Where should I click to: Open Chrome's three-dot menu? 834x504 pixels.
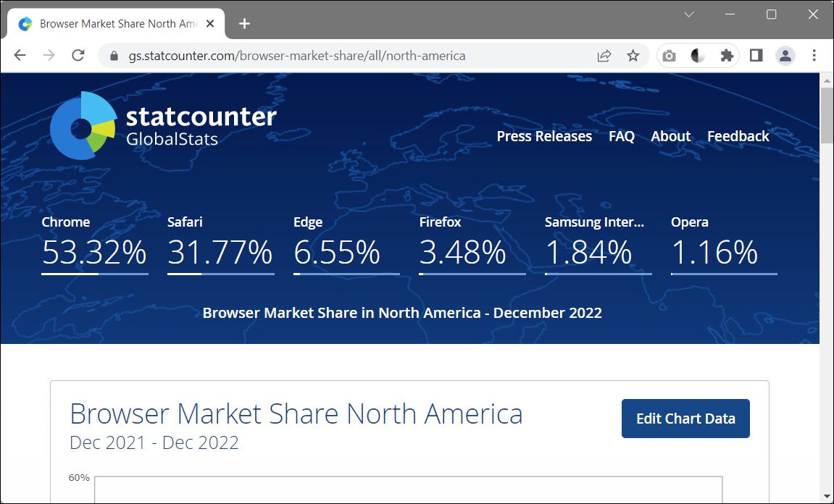tap(815, 55)
